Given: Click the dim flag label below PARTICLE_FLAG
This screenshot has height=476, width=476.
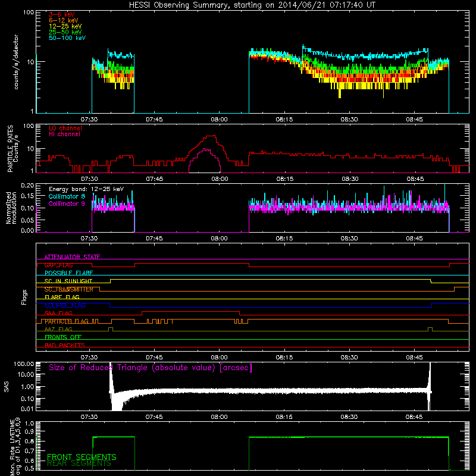Looking at the screenshot, I should point(58,329).
